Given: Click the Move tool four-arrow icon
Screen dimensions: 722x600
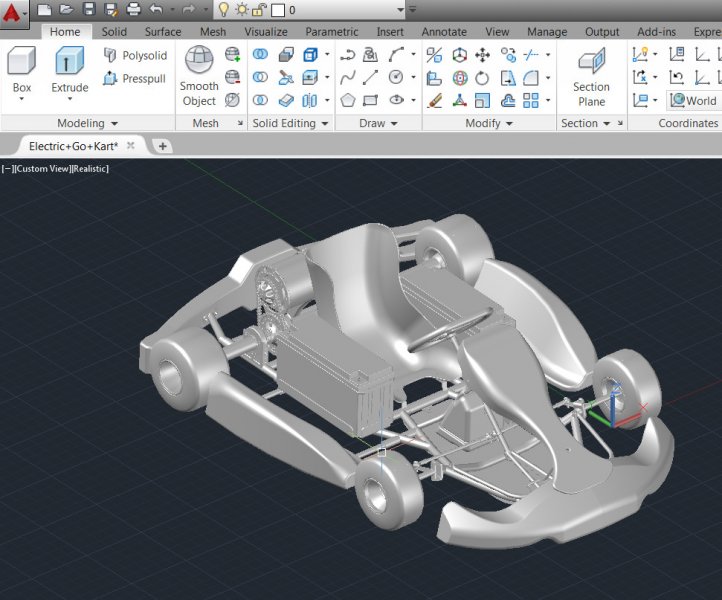Looking at the screenshot, I should point(482,55).
